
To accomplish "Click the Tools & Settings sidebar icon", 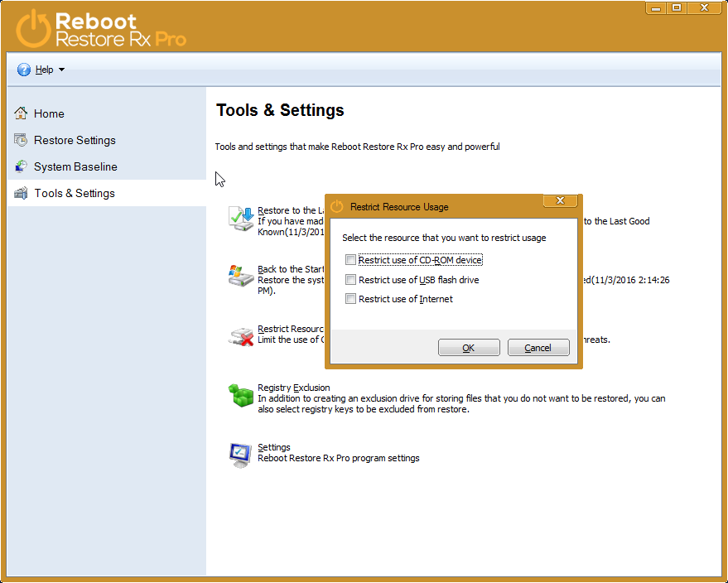I will (x=21, y=193).
